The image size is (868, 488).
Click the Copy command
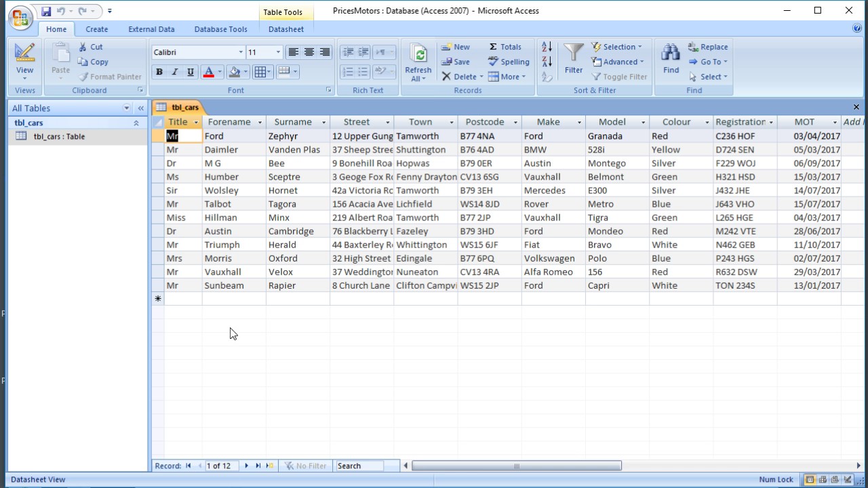coord(93,62)
